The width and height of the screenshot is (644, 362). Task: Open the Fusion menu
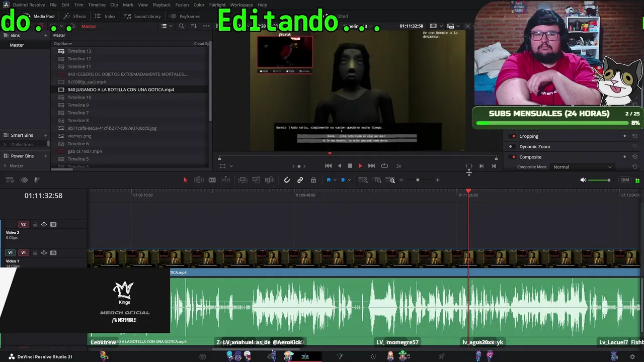182,5
